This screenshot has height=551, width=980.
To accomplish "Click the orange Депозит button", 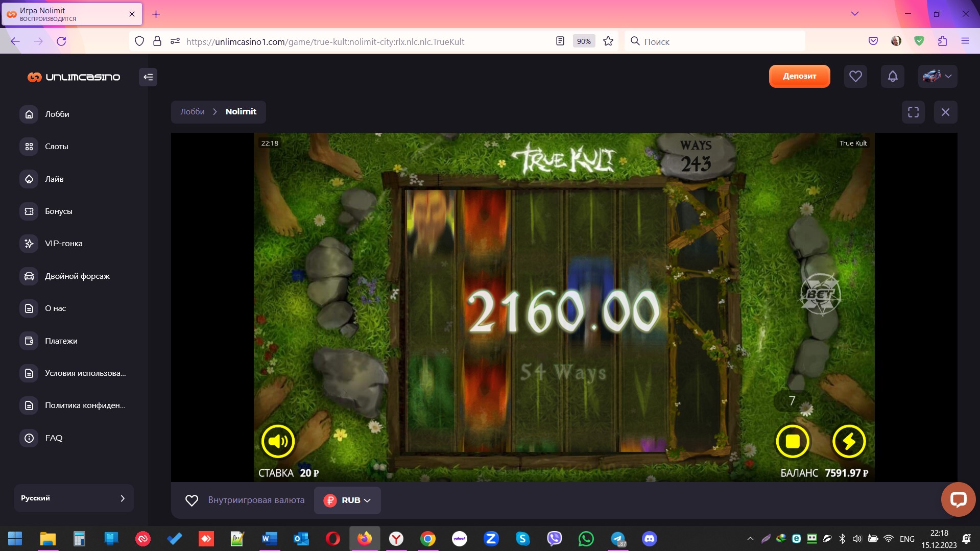I will click(799, 76).
